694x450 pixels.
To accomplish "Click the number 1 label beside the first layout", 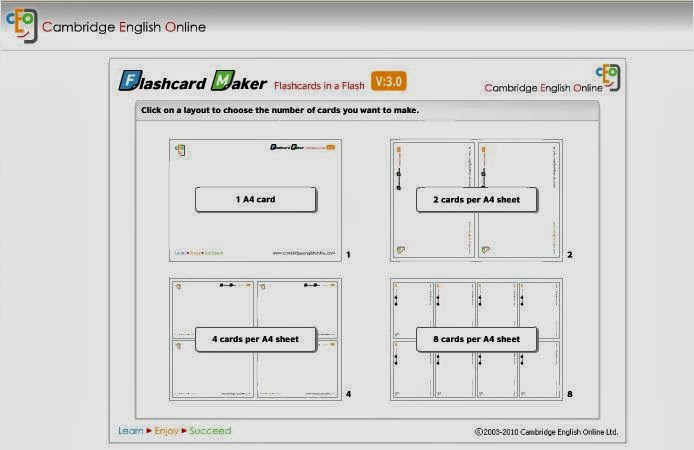I will click(348, 254).
